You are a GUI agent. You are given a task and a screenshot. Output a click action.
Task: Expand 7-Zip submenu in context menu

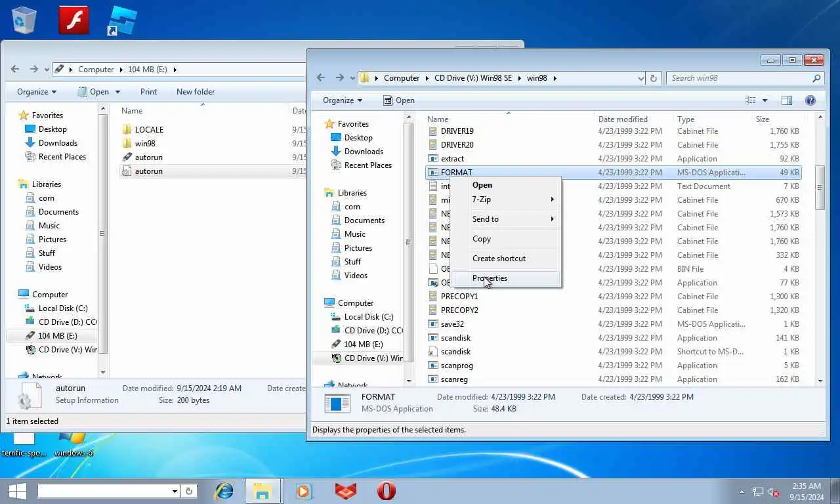505,199
